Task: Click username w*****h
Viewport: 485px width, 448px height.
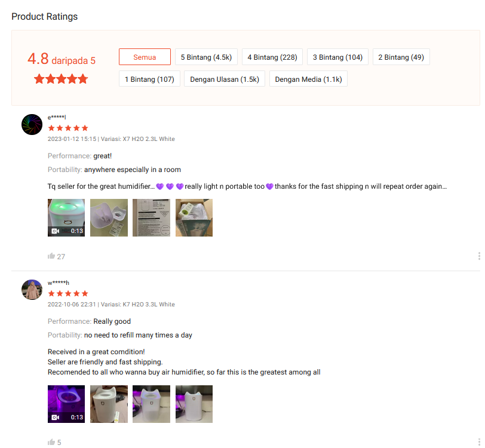Action: (59, 283)
